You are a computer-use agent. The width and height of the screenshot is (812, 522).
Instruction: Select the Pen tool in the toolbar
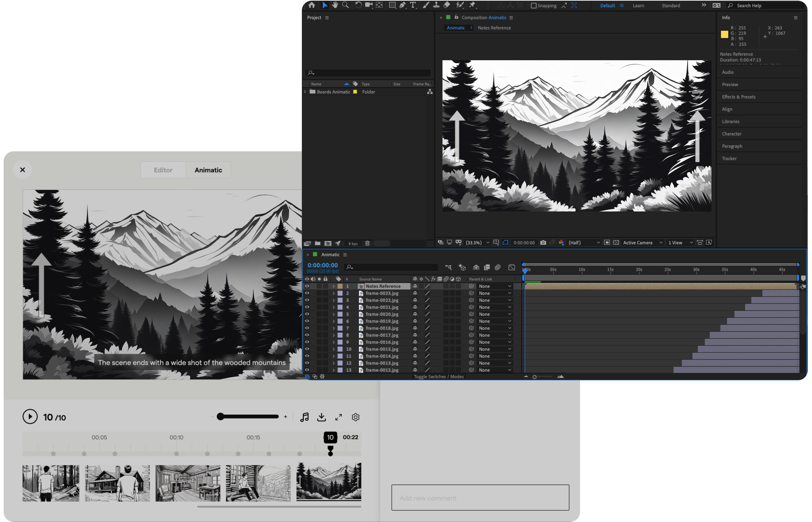tap(402, 5)
